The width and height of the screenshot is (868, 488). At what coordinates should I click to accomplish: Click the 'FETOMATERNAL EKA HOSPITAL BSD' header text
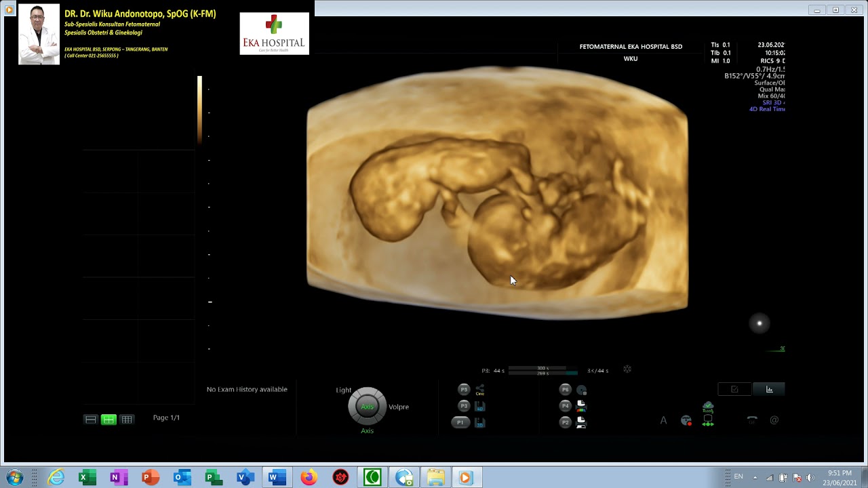[x=631, y=47]
